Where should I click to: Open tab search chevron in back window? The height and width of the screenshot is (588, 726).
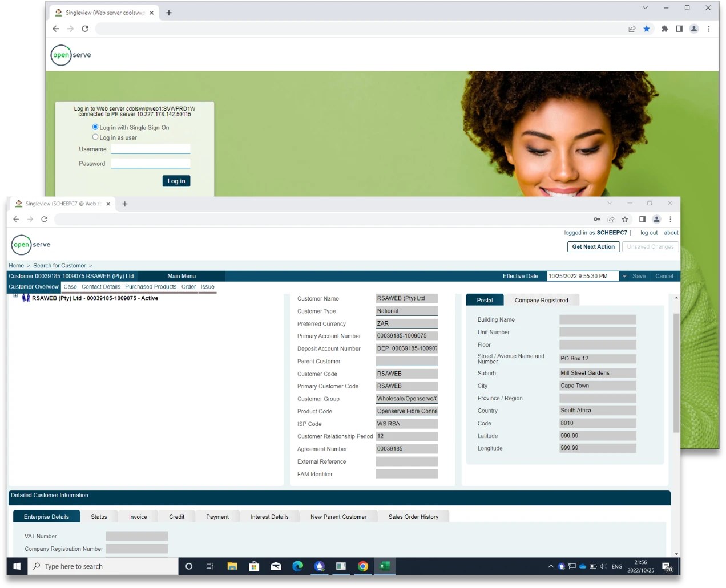[645, 8]
